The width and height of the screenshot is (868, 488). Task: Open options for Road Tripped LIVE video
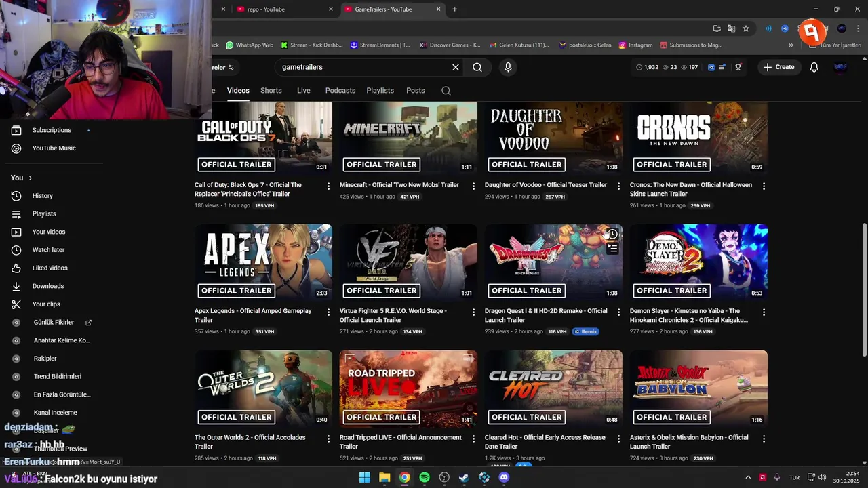[x=474, y=439]
